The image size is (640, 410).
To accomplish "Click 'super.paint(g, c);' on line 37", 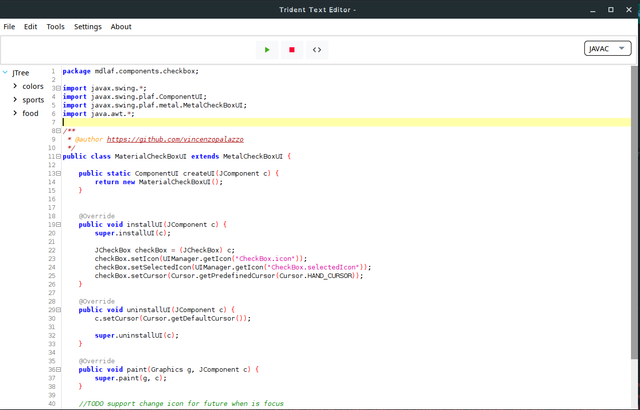I will point(131,378).
